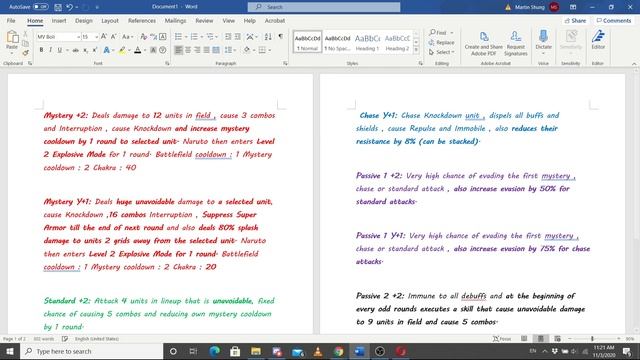640x360 pixels.
Task: Open the font name MV Boli dropdown
Action: click(78, 37)
